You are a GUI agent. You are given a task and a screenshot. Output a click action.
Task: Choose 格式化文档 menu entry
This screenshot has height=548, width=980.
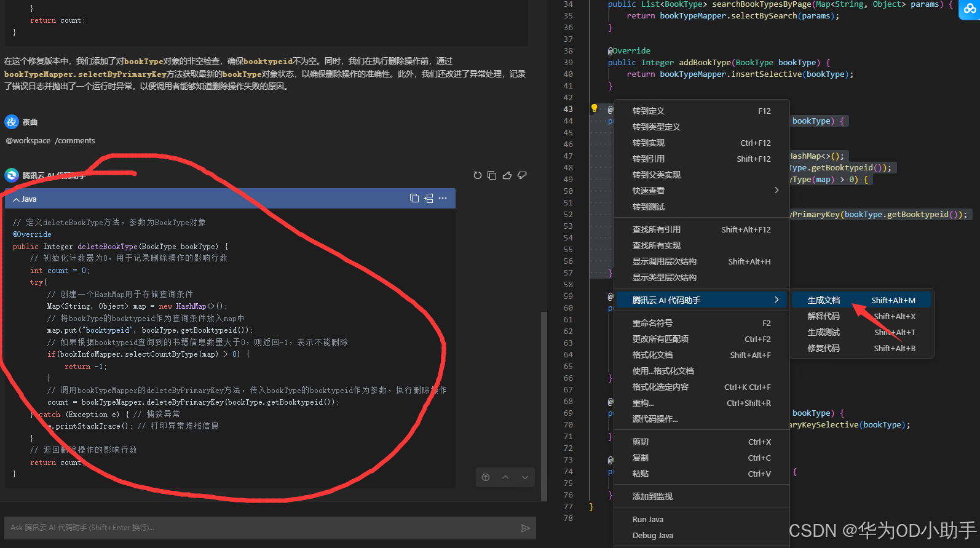(x=701, y=355)
